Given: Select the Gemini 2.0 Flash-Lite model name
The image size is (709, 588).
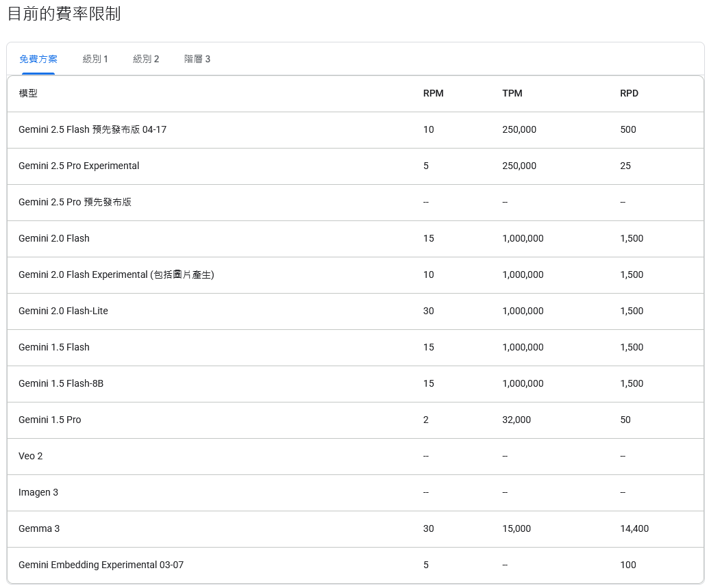Looking at the screenshot, I should coord(63,311).
